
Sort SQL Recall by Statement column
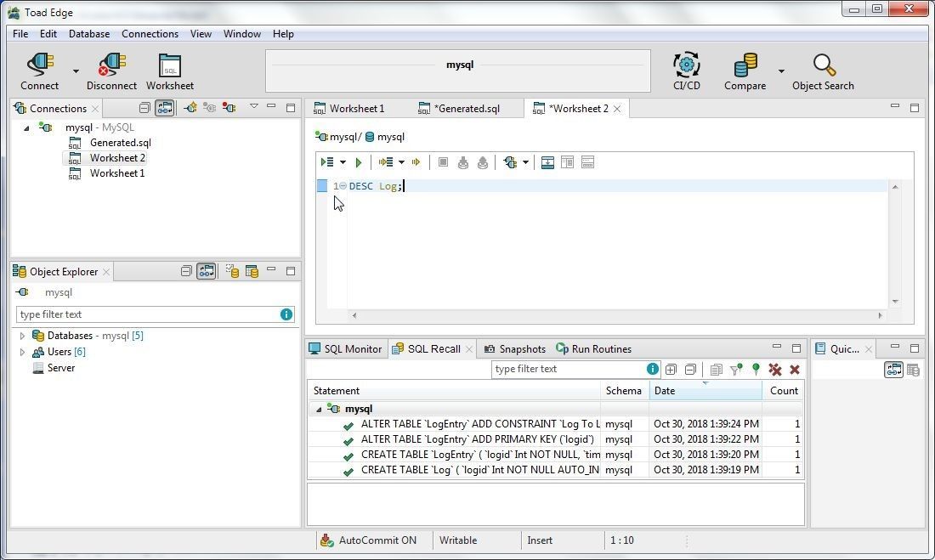pyautogui.click(x=455, y=391)
